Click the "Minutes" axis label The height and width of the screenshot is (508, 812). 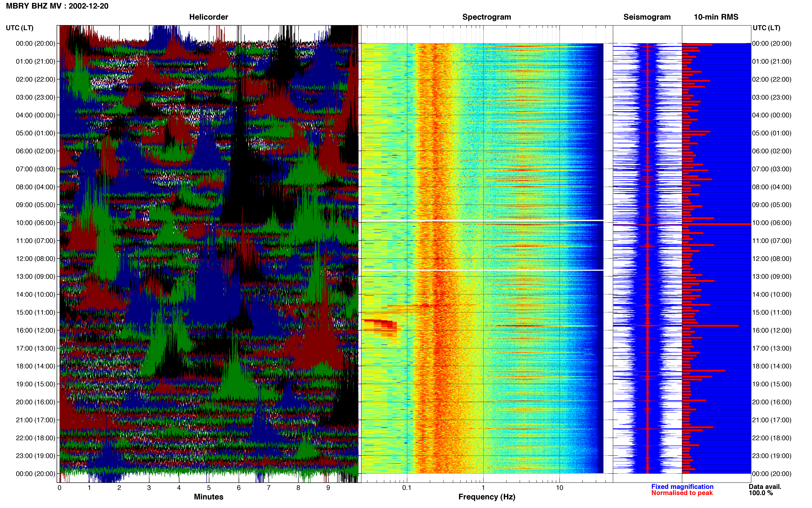[x=209, y=497]
